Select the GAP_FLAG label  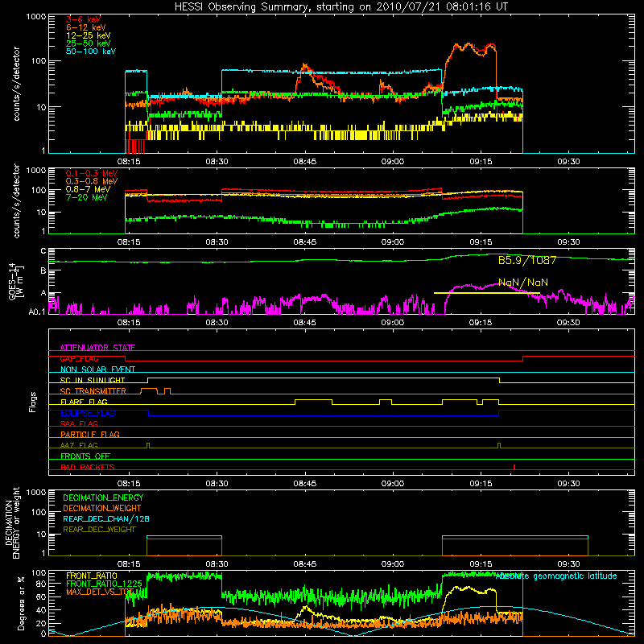coord(79,358)
